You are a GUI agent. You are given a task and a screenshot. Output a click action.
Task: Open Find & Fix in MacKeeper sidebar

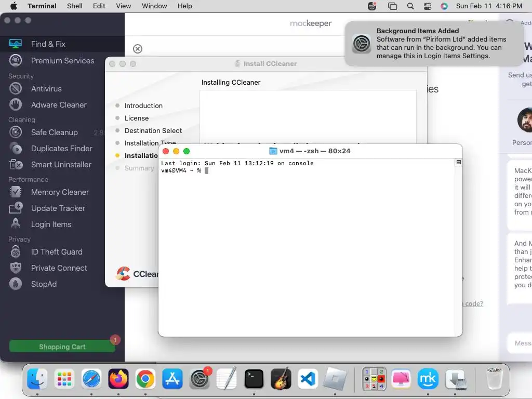pos(62,44)
